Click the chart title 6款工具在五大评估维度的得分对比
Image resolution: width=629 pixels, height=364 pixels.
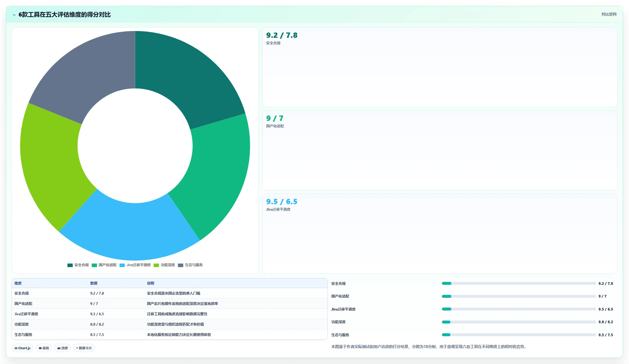[64, 14]
